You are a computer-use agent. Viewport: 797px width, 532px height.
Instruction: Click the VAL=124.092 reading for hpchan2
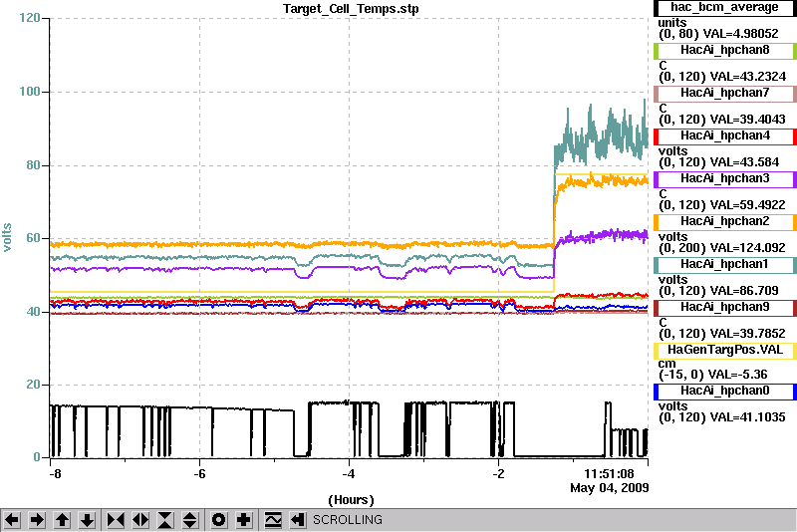tap(748, 248)
